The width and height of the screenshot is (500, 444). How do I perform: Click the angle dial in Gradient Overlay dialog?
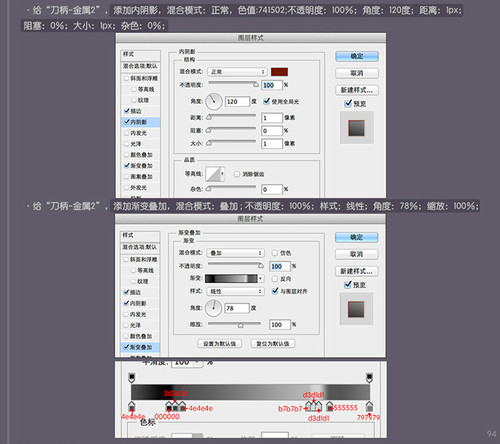213,308
